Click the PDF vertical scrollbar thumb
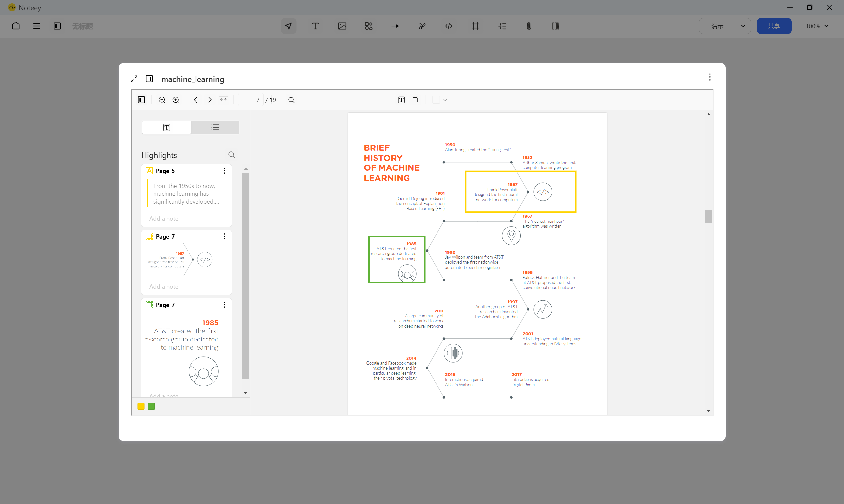The width and height of the screenshot is (844, 504). (x=708, y=216)
